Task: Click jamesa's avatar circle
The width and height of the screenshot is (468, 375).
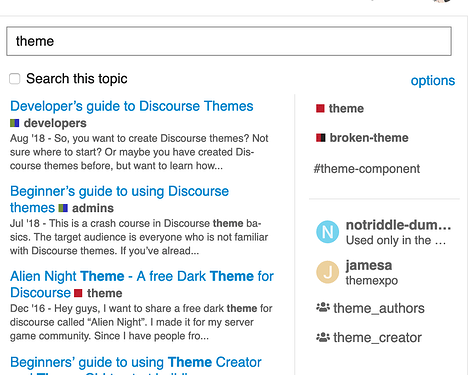Action: click(x=328, y=272)
